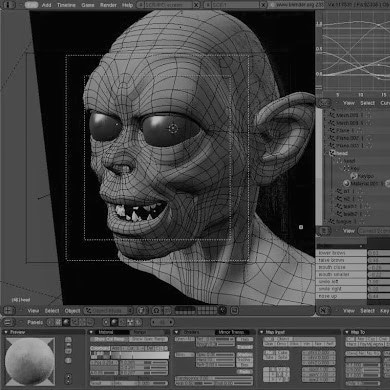Click the buttons window type icon beside Panels
Viewport: 390px width, 390px height.
pyautogui.click(x=8, y=322)
